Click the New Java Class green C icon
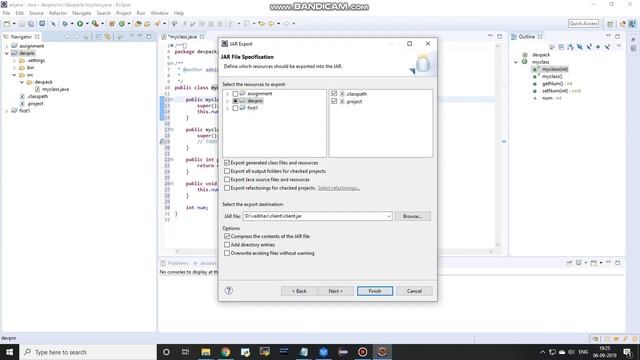The image size is (640, 360). (x=122, y=24)
